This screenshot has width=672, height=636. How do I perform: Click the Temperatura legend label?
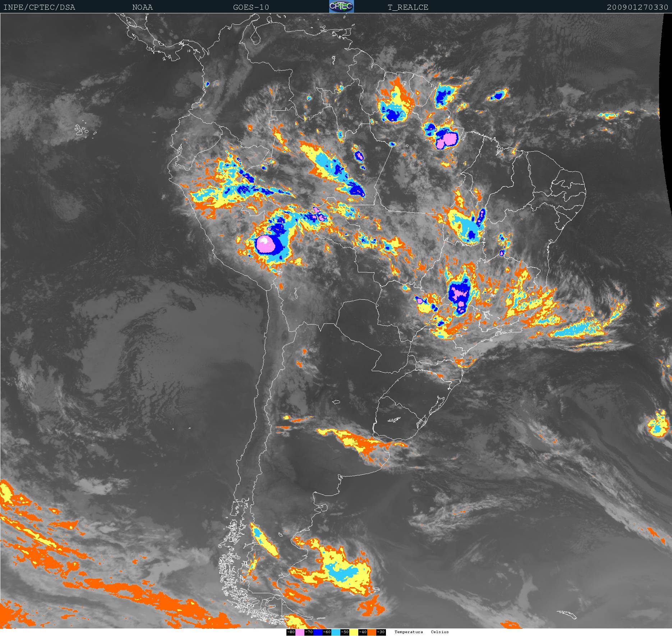(409, 632)
